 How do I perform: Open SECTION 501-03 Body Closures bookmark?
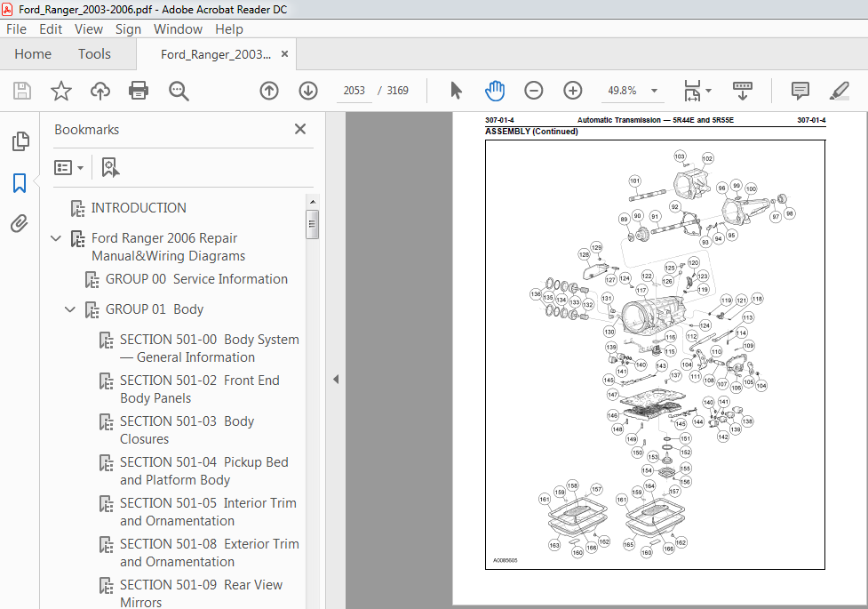pyautogui.click(x=187, y=430)
